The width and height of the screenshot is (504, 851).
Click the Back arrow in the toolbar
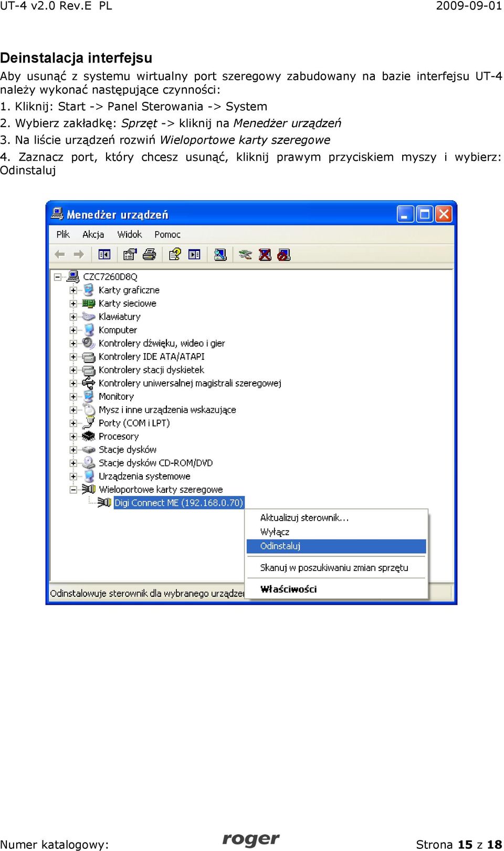pyautogui.click(x=60, y=255)
